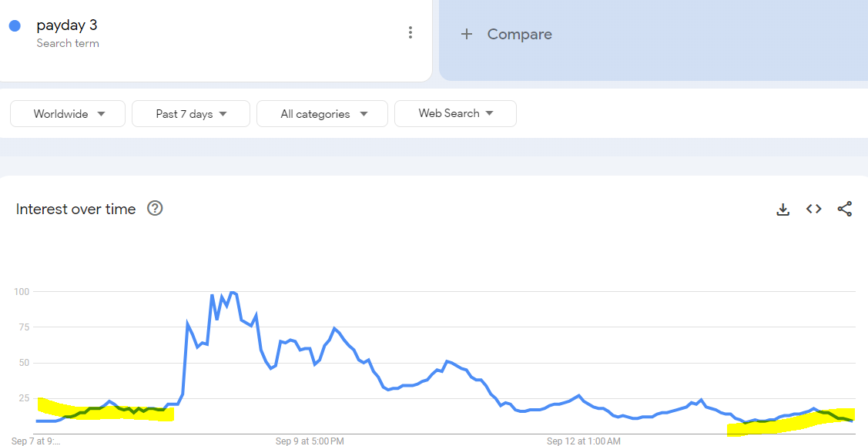This screenshot has width=868, height=446.
Task: Open the Web Search type dropdown
Action: [x=456, y=113]
